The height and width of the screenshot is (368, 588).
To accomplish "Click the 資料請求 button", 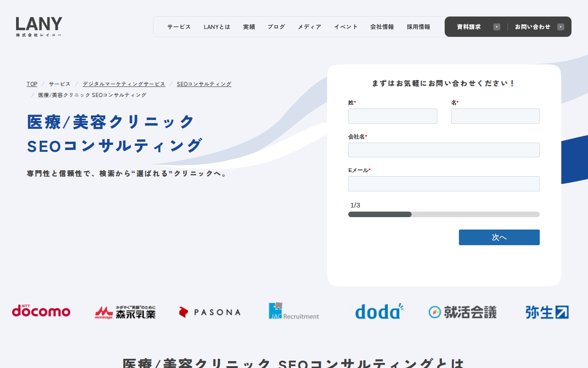I will click(478, 27).
